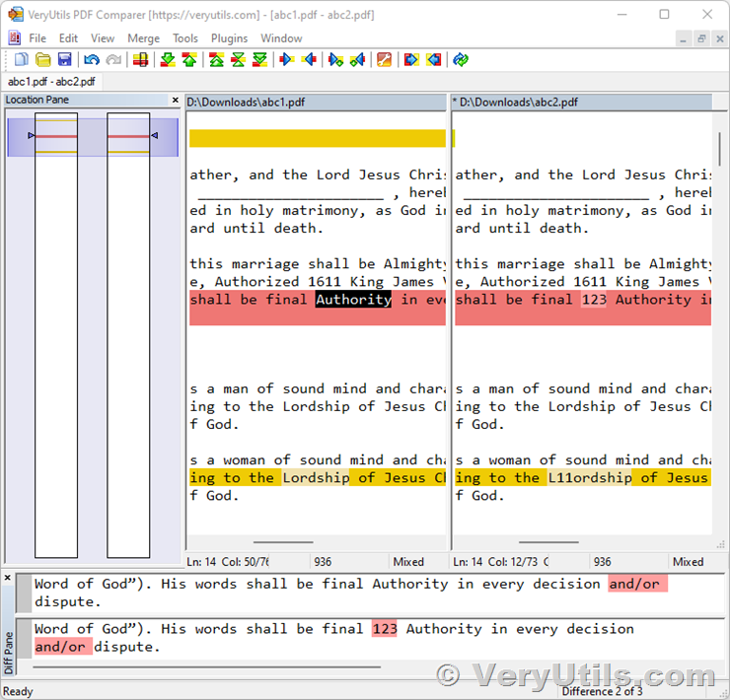Click the Ready status bar text
Screen dimensions: 730x700
18,691
